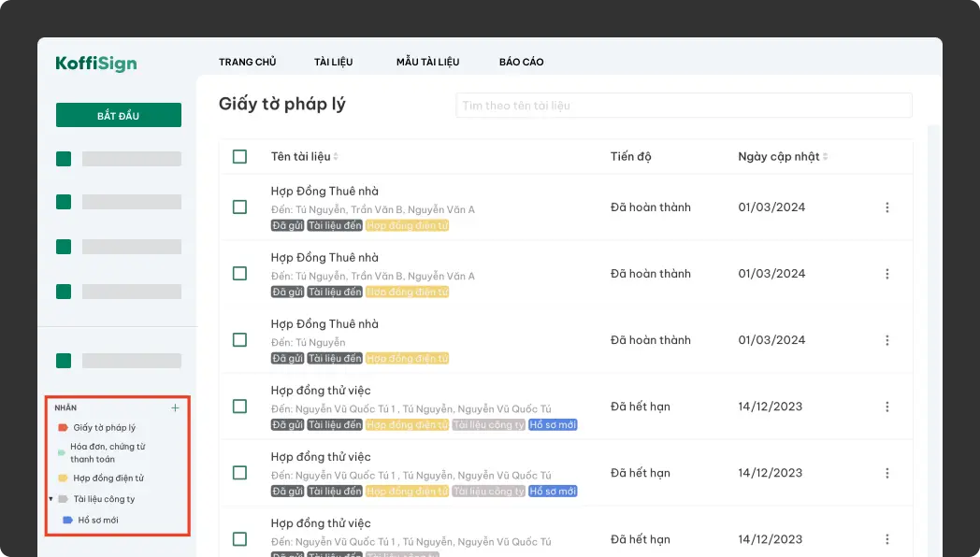Open the three-dot menu for the Tú Nguyễn-only row
This screenshot has width=980, height=557.
coord(886,340)
